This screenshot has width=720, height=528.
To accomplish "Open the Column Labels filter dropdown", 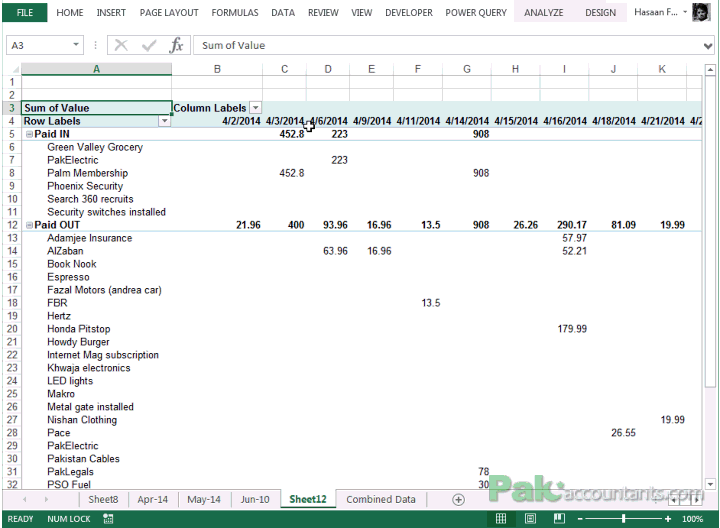I will pos(256,108).
